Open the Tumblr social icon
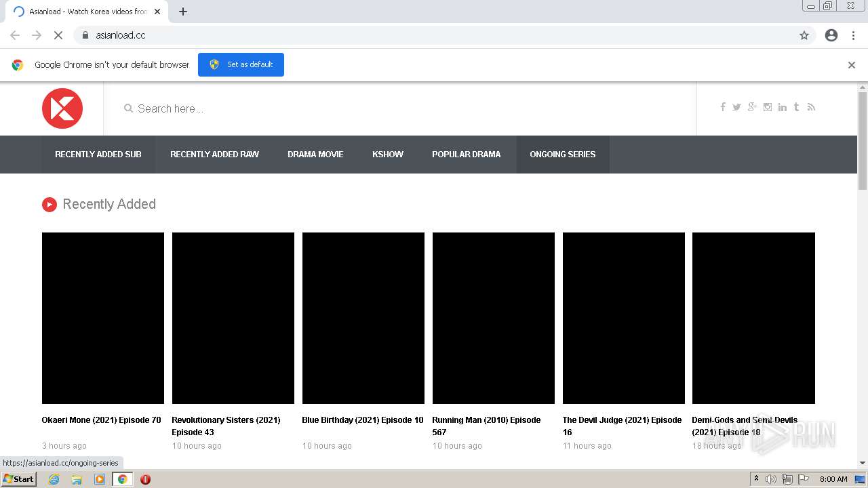This screenshot has height=488, width=868. 797,107
